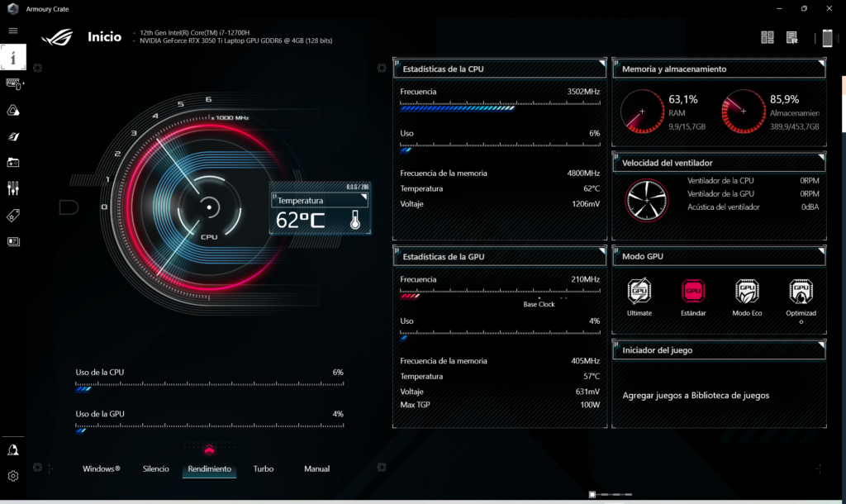Click CPU Frecuencia progress bar
The width and height of the screenshot is (846, 504).
(500, 108)
